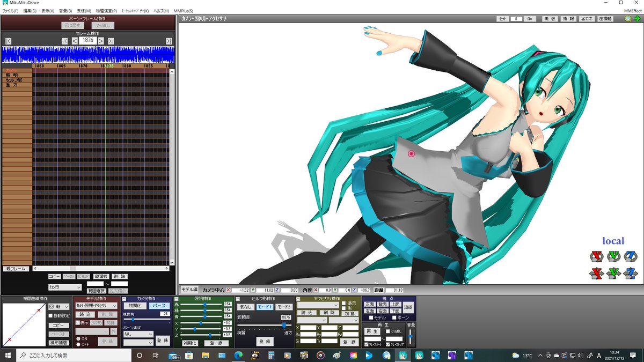Click the 初期化 button in カメラ操作
The width and height of the screenshot is (644, 362).
click(x=134, y=306)
